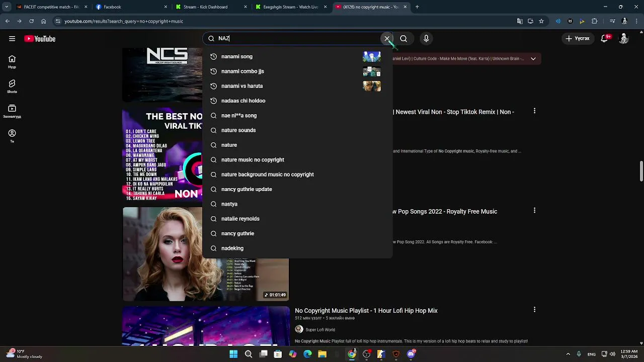Close the Facebook browser tab
The width and height of the screenshot is (644, 362).
[166, 7]
